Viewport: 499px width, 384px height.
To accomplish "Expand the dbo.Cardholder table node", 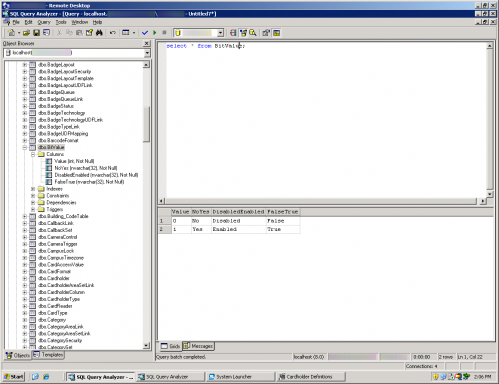I will tap(25, 278).
